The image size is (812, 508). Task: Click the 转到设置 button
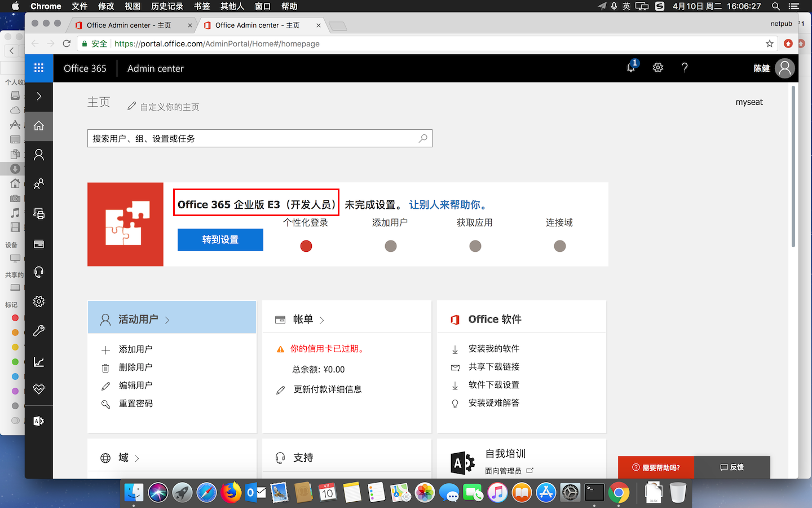[x=220, y=240]
